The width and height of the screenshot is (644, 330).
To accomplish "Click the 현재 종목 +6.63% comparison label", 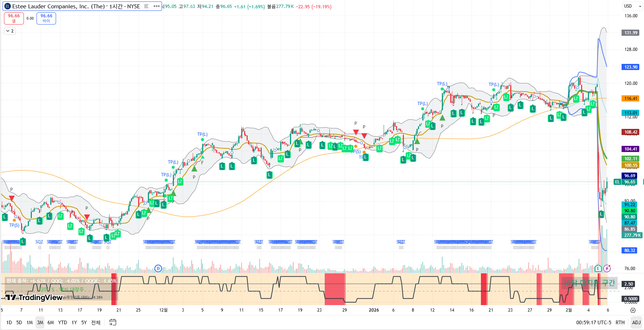I will point(61,281).
